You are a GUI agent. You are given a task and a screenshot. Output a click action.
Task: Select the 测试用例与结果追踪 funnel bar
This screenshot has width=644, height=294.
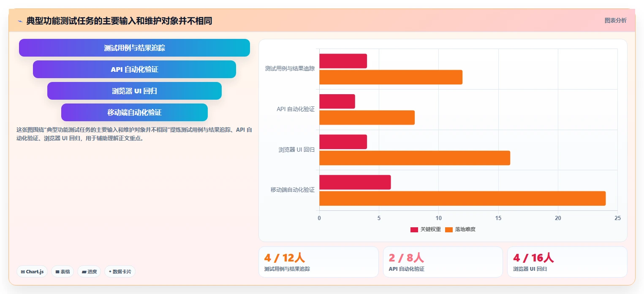click(134, 48)
